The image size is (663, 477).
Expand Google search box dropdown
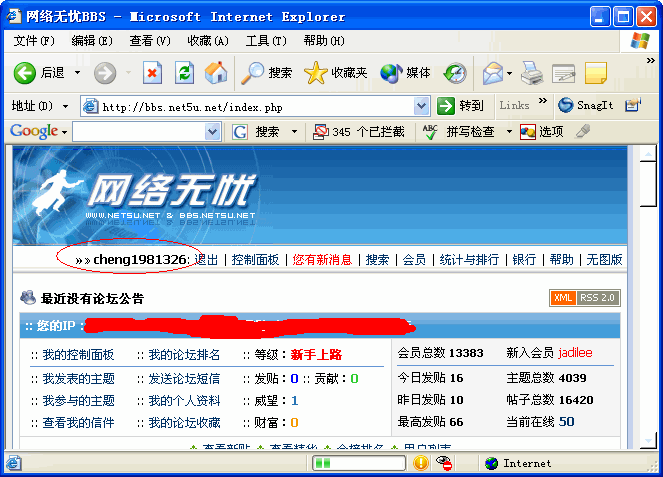(x=212, y=132)
